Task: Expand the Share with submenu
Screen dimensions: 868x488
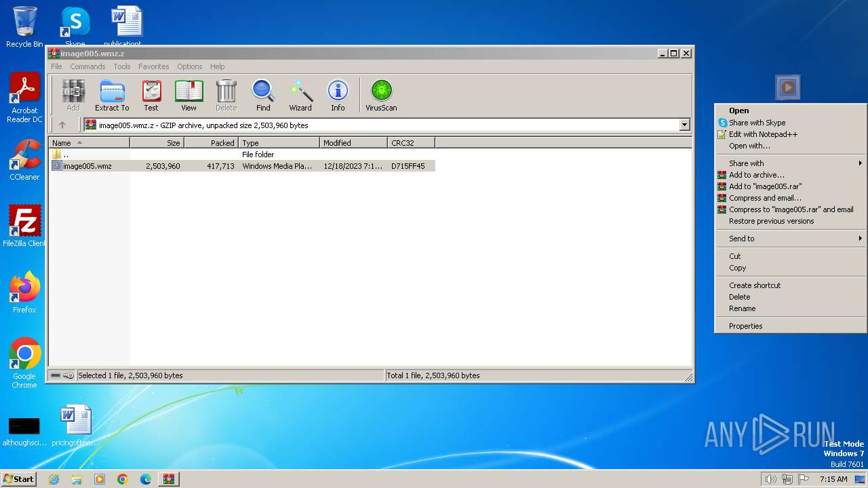Action: coord(790,163)
